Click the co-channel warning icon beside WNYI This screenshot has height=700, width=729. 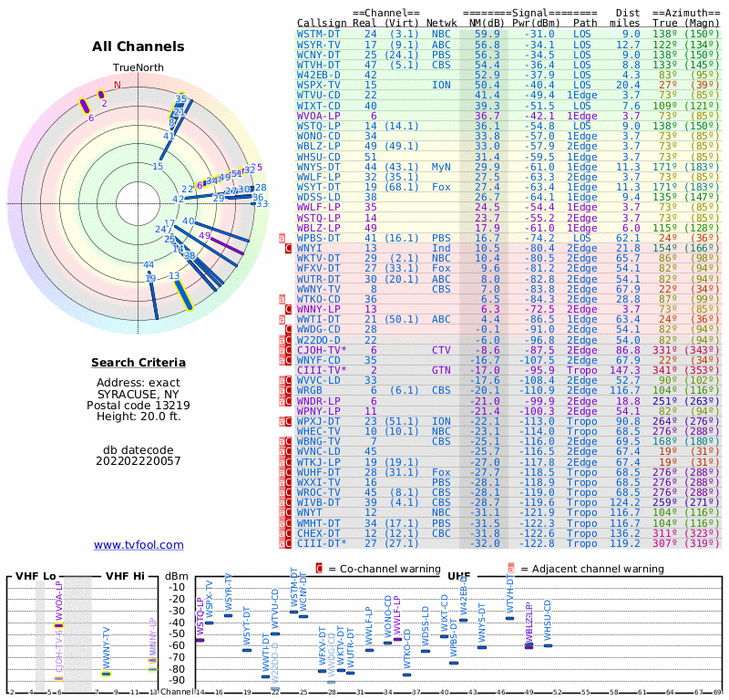[x=288, y=248]
